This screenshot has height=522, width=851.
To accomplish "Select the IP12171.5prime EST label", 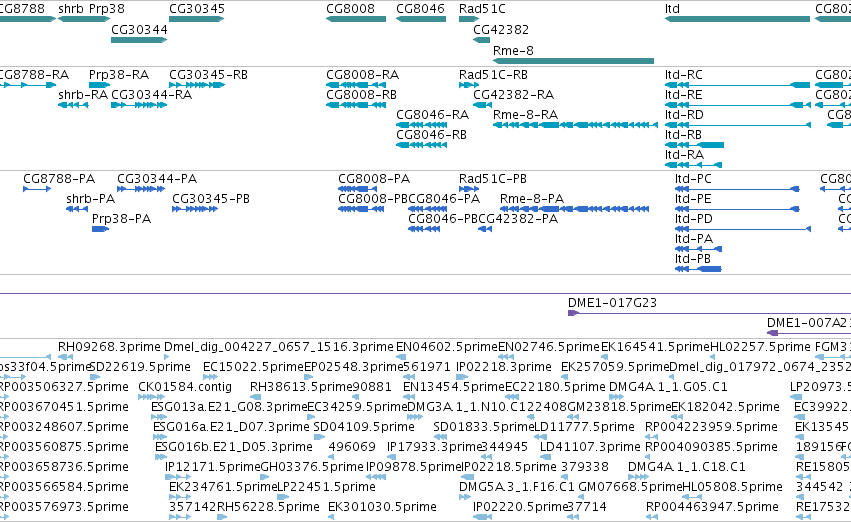I will point(213,467).
